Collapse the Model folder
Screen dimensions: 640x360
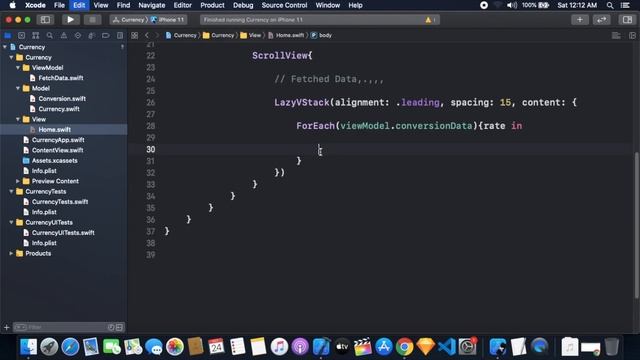18,88
